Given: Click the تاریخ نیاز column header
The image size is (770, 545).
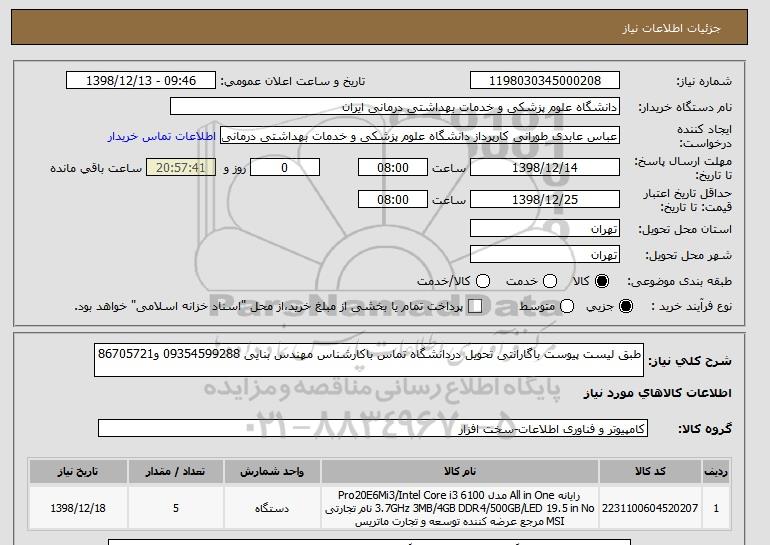Looking at the screenshot, I should [78, 471].
